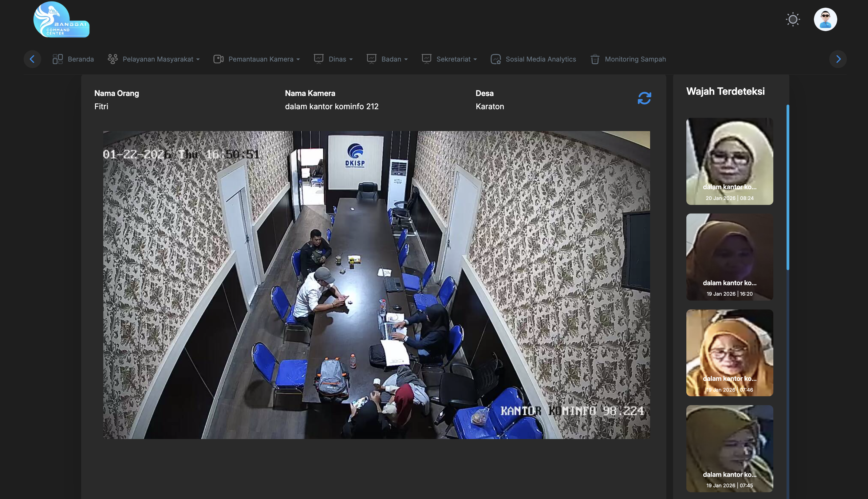The height and width of the screenshot is (499, 868).
Task: Open the 20 Jan 2026 detected face thumbnail
Action: 729,162
